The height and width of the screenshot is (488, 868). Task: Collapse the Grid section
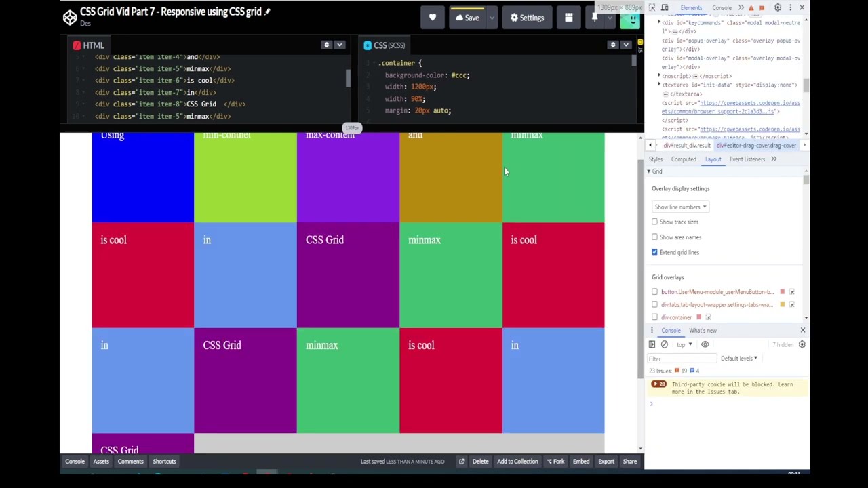coord(649,171)
